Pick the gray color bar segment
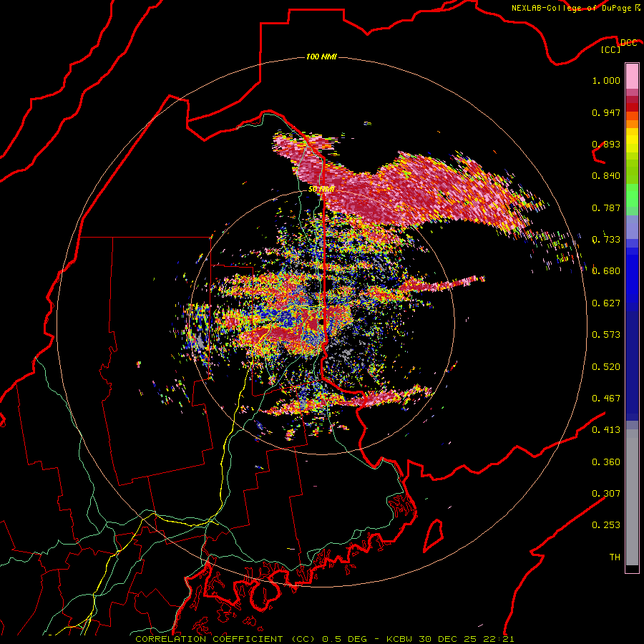The image size is (644, 644). click(x=632, y=497)
